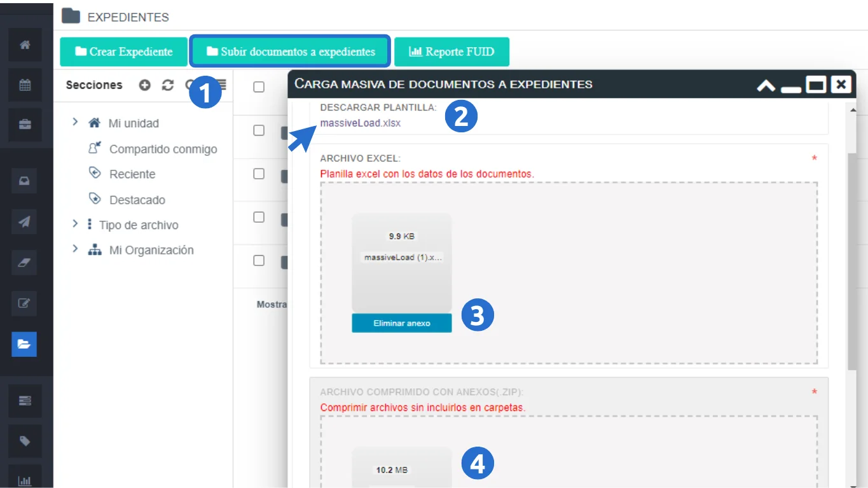Click Crear Expediente button
The height and width of the screenshot is (488, 868).
(124, 52)
